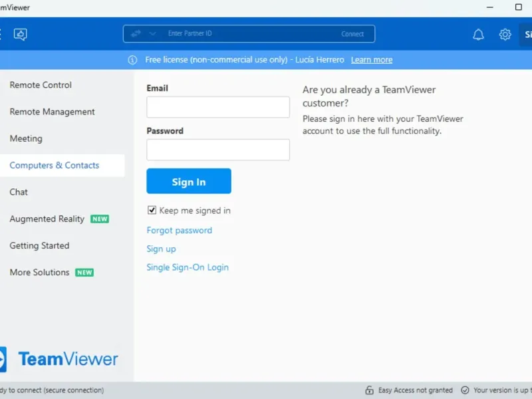532x399 pixels.
Task: Open More Solutions section
Action: coord(39,272)
